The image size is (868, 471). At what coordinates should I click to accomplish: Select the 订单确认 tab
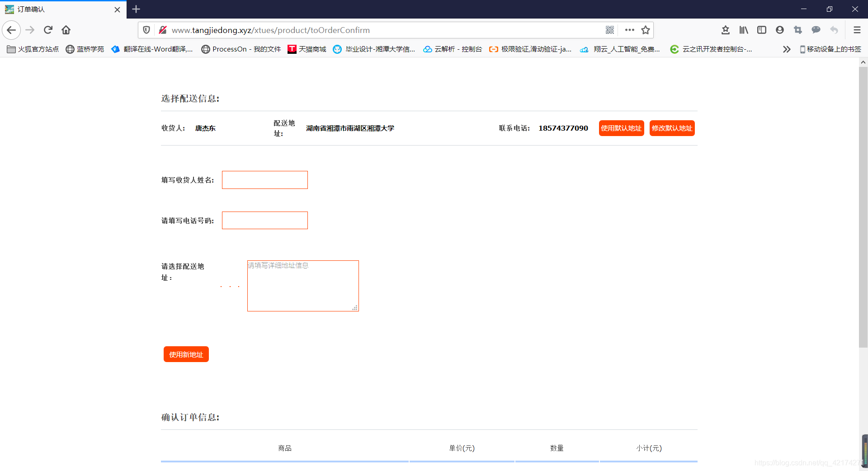[63, 9]
